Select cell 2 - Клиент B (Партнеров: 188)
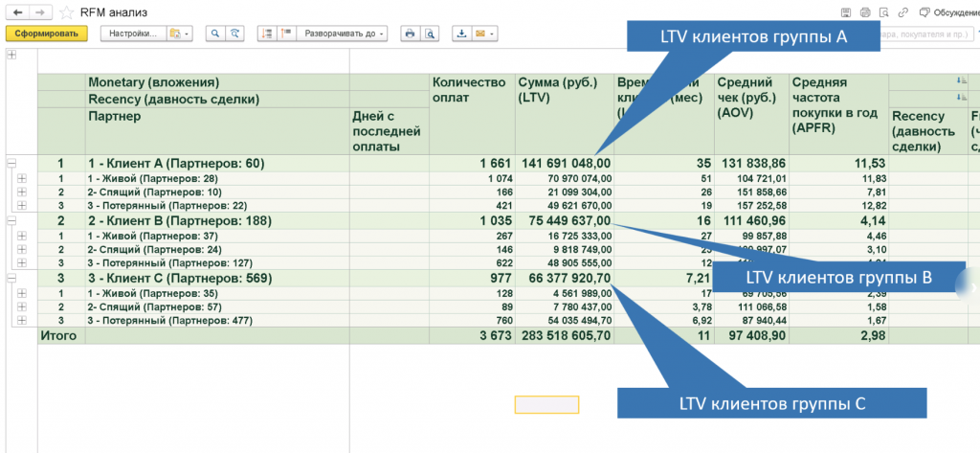This screenshot has height=453, width=980. 217,221
